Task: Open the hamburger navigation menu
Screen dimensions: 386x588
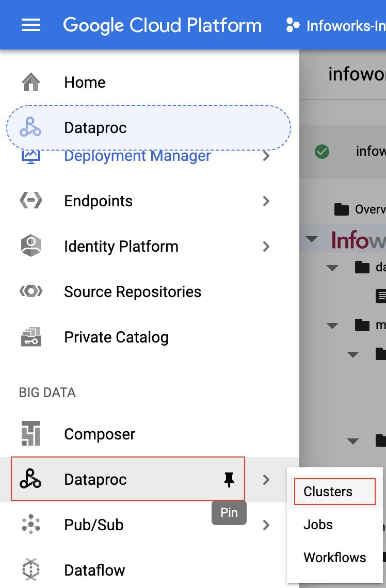Action: coord(31,25)
